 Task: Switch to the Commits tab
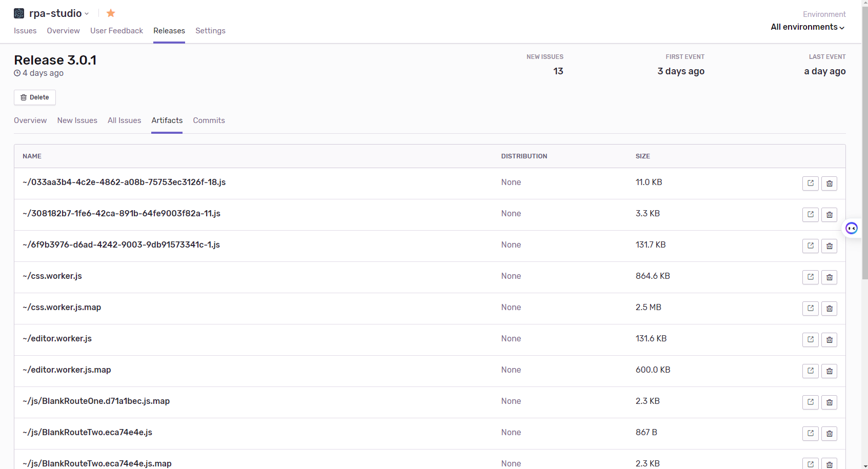pos(209,120)
